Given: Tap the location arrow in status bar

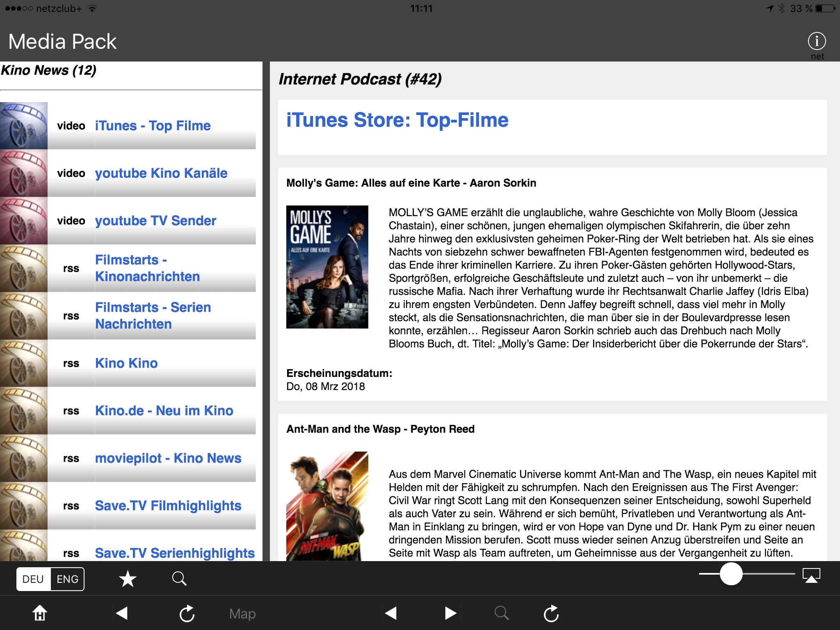Looking at the screenshot, I should (x=770, y=8).
